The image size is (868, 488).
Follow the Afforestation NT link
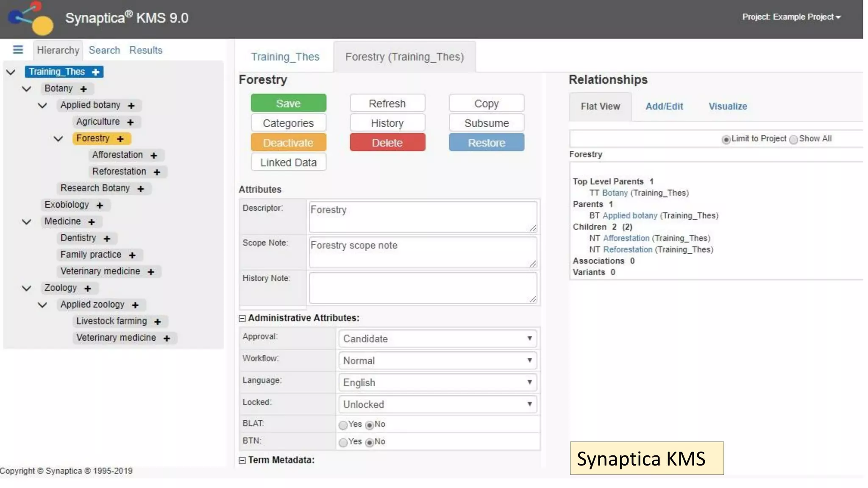point(626,238)
